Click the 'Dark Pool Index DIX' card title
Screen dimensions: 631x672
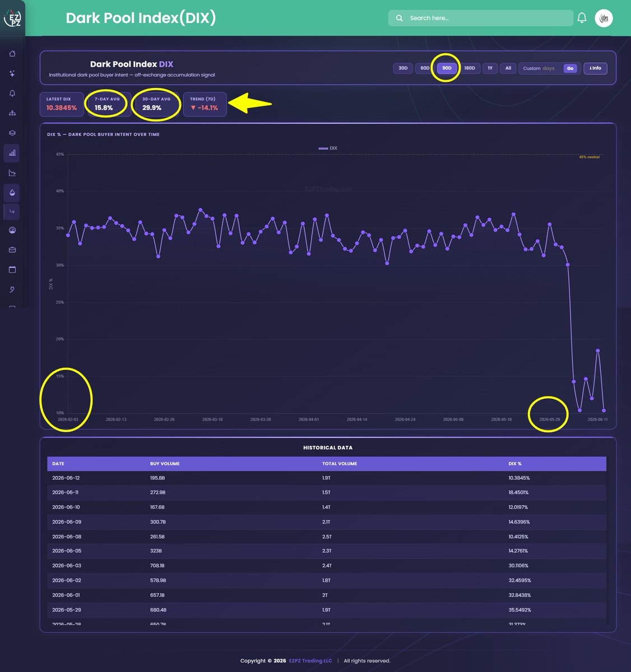[x=132, y=64]
